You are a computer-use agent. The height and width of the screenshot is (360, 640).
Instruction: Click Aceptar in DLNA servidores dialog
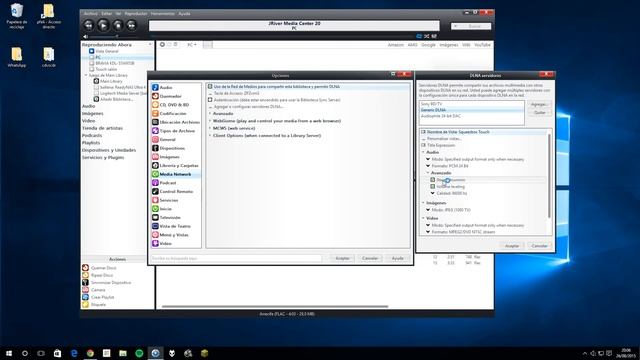tap(512, 246)
